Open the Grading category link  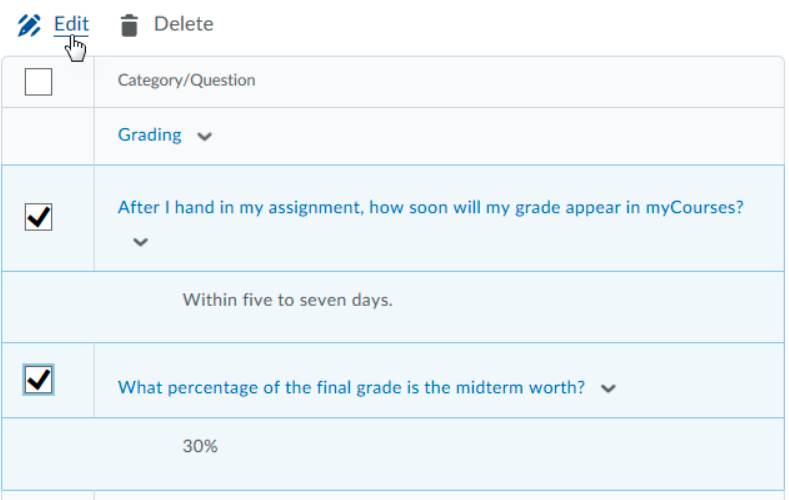(x=150, y=135)
